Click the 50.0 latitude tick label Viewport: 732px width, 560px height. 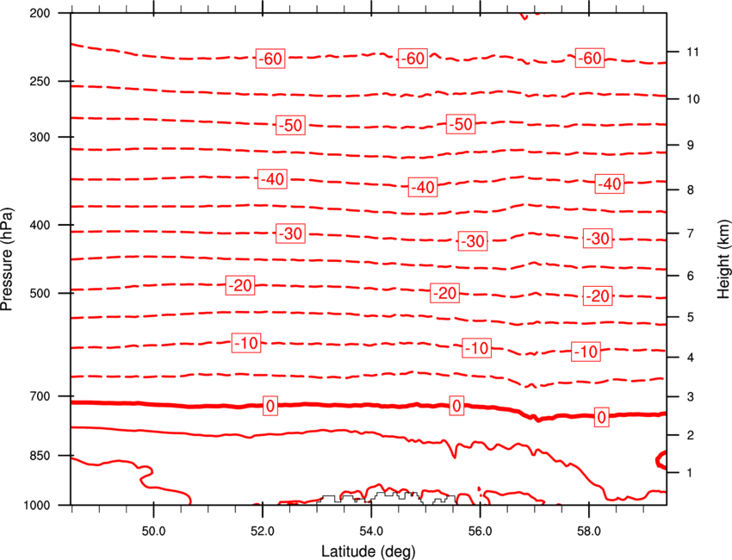point(153,531)
